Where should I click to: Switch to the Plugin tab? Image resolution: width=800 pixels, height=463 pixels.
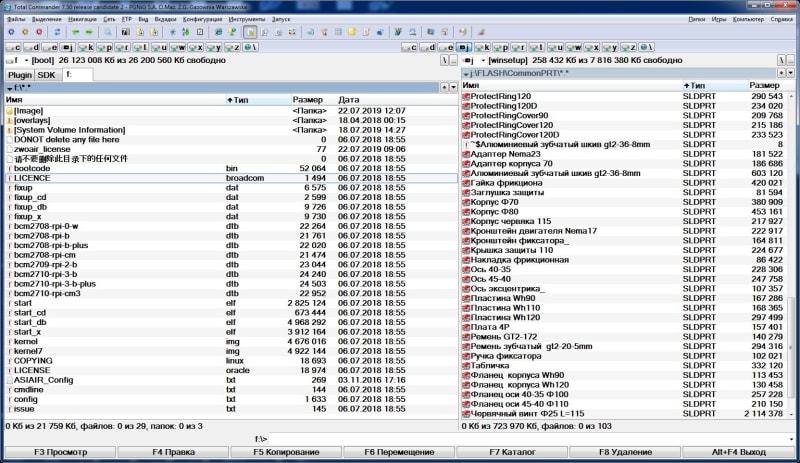coord(20,75)
